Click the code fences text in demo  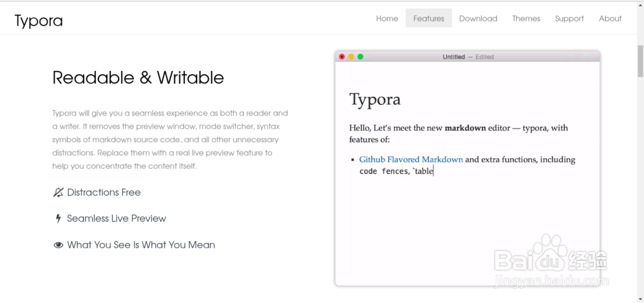(384, 171)
